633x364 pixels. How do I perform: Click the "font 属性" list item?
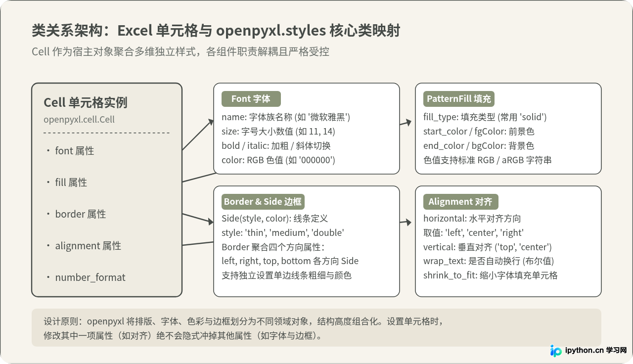74,151
